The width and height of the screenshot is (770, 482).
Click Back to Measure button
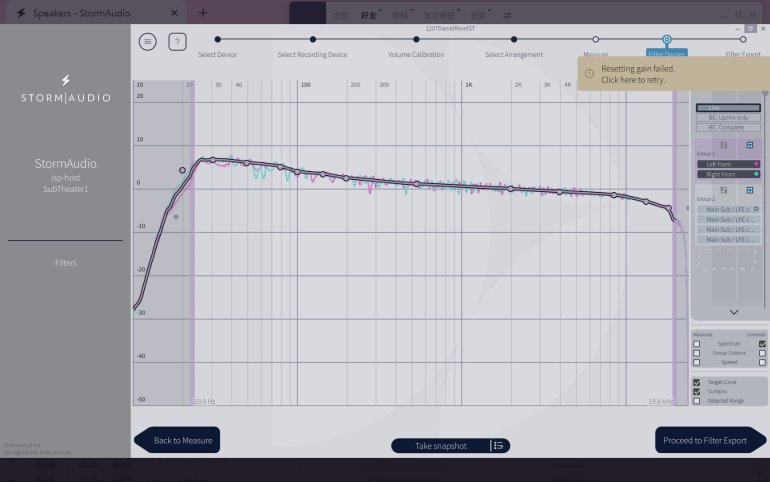180,440
